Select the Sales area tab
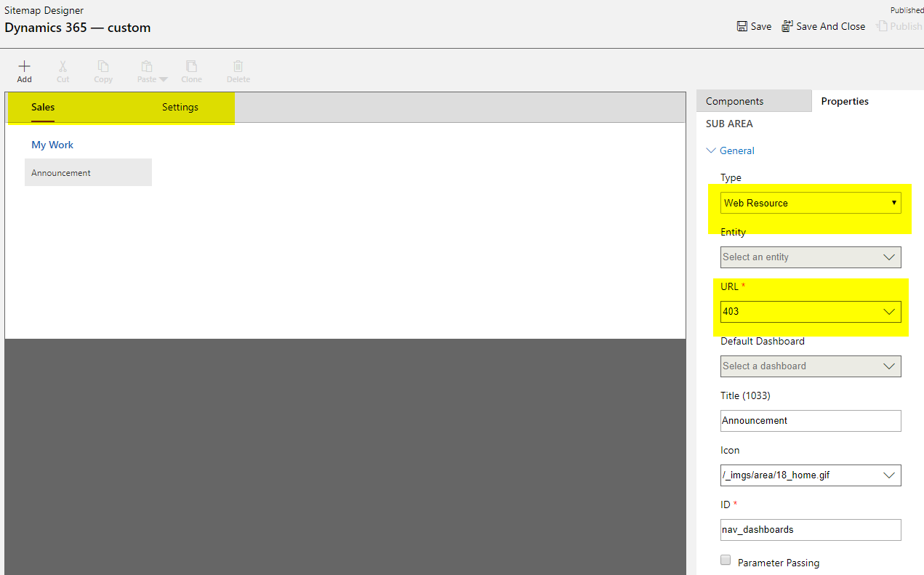The image size is (924, 575). point(42,107)
